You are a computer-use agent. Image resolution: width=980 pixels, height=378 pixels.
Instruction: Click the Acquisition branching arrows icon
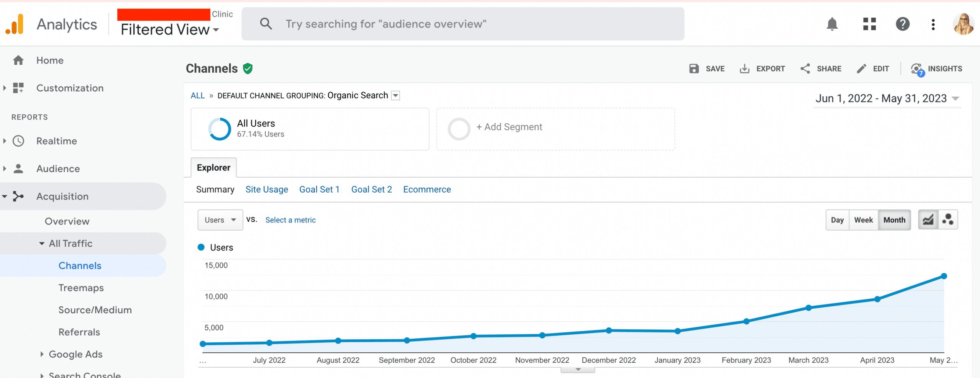[18, 196]
